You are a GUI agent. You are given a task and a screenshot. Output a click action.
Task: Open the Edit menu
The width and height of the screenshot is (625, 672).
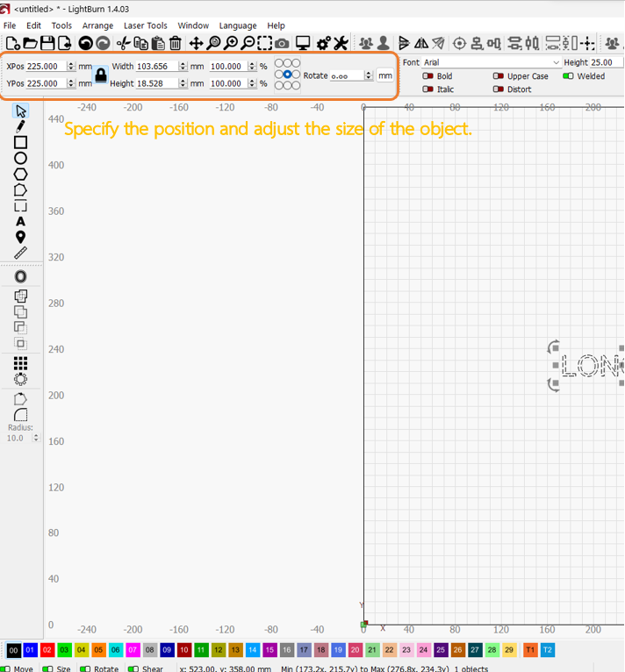point(33,25)
